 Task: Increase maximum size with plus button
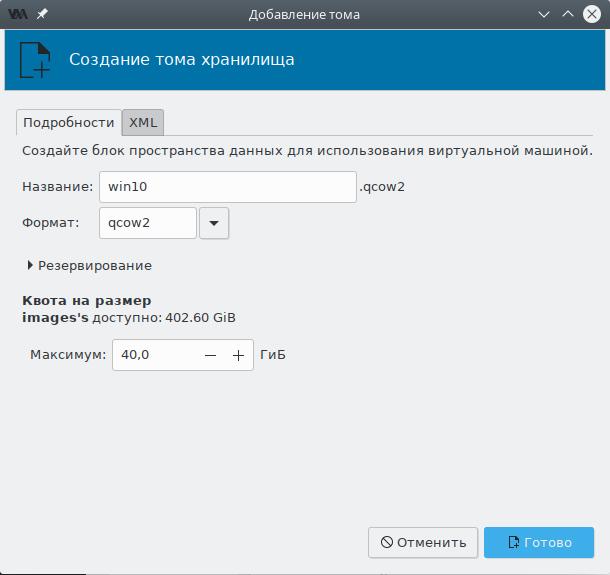point(238,355)
